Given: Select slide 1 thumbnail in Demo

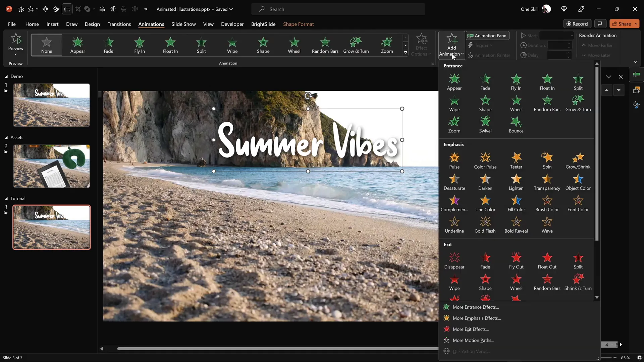Looking at the screenshot, I should [51, 105].
